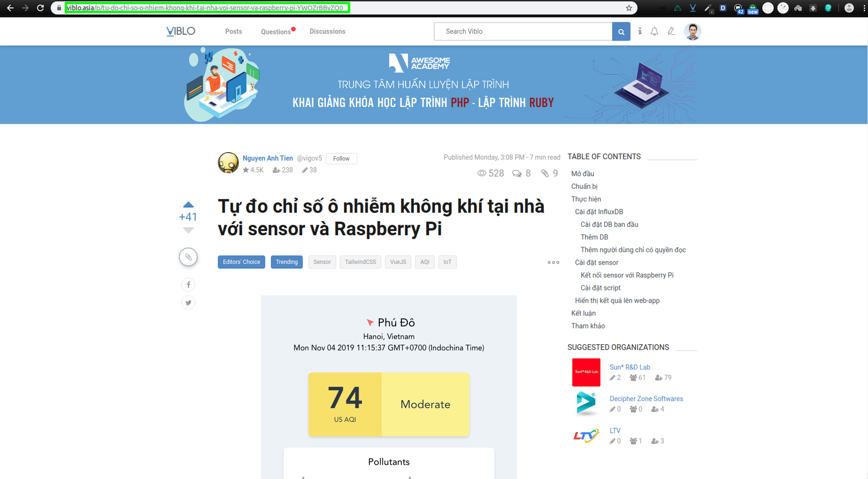Open Sun* R&D Lab organization
The height and width of the screenshot is (479, 868).
(630, 367)
